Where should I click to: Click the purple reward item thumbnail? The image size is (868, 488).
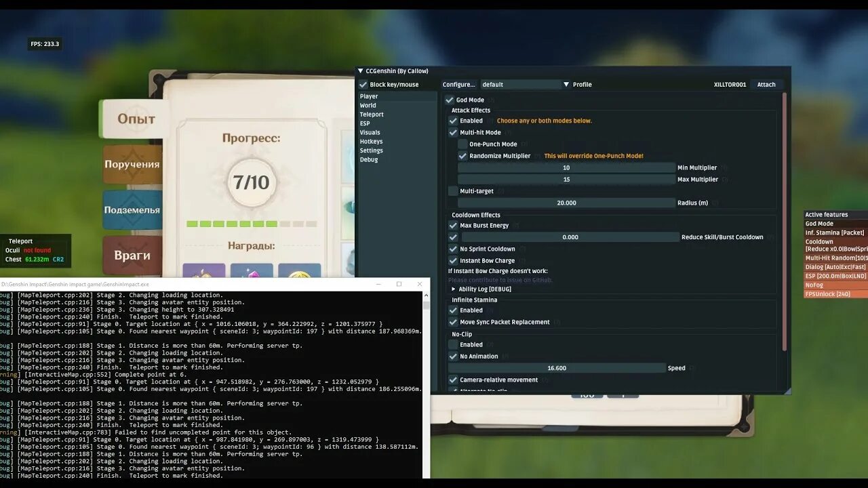204,270
